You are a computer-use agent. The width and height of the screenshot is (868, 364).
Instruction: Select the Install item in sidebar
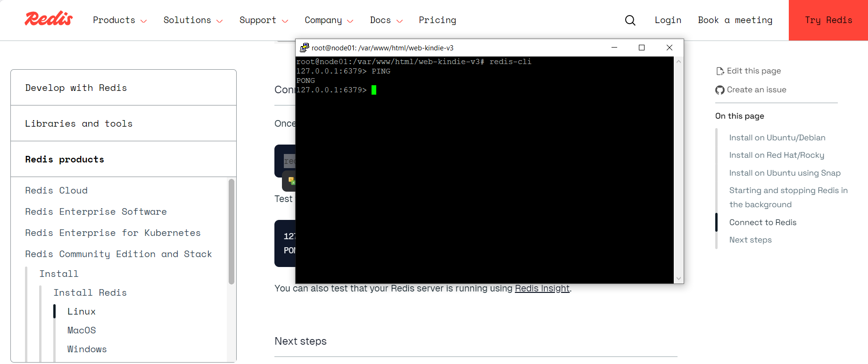click(x=58, y=274)
